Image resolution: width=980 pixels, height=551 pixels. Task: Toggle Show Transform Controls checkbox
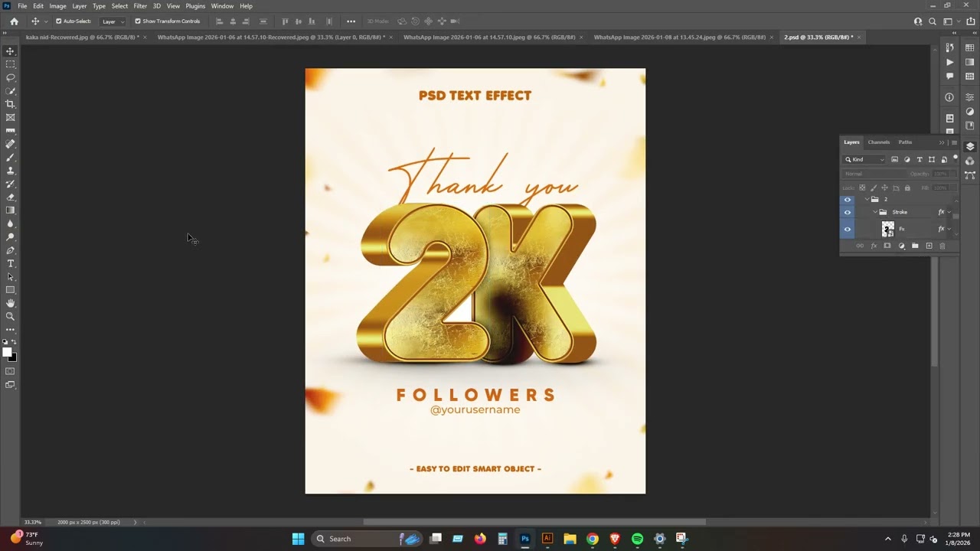coord(138,21)
